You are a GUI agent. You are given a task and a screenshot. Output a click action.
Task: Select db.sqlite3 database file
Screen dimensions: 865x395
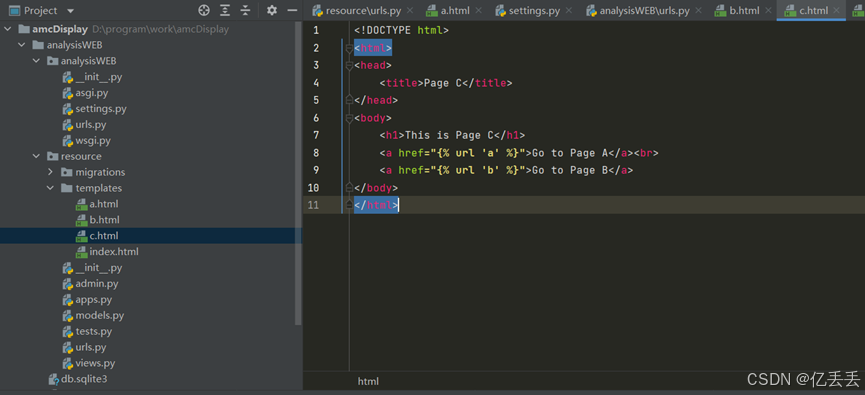(x=84, y=379)
